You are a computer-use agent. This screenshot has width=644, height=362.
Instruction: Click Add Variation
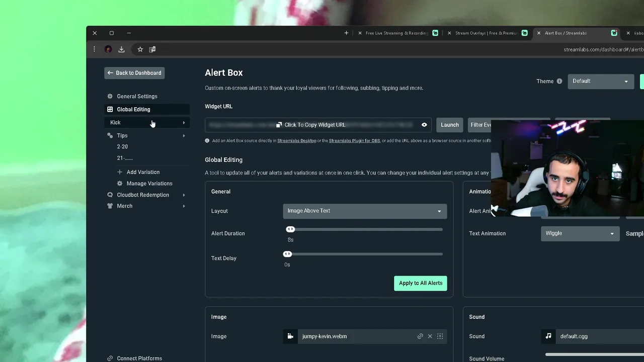[143, 172]
